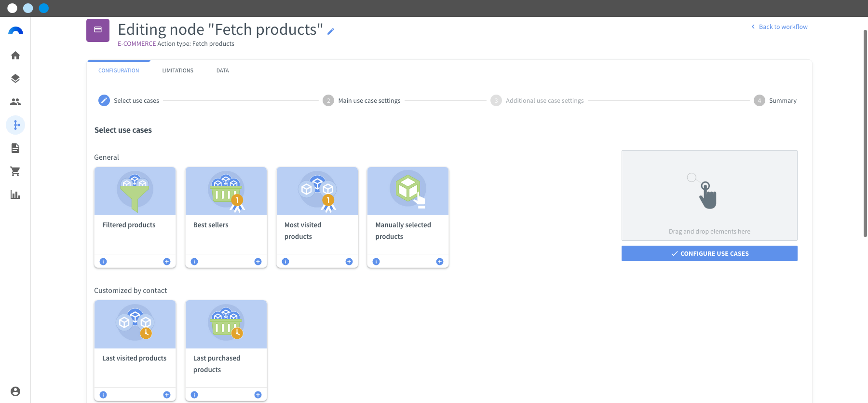Click the Best sellers basket thumbnail
This screenshot has height=403, width=868.
tap(226, 191)
